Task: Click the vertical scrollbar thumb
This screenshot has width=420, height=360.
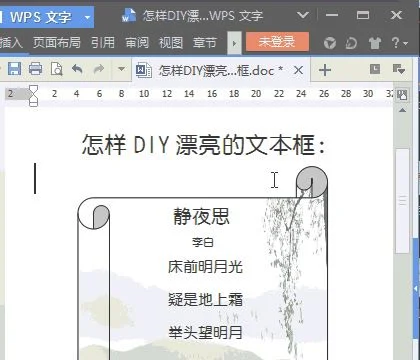Action: [403, 201]
